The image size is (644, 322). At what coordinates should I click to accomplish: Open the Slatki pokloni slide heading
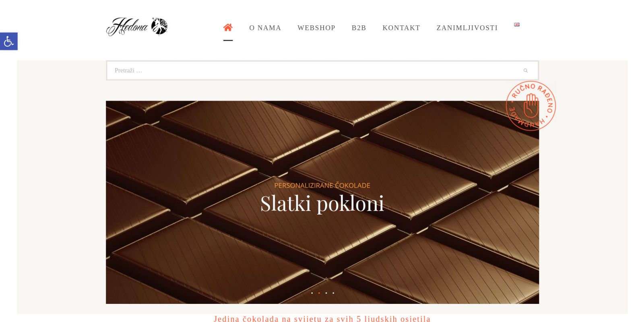tap(322, 203)
